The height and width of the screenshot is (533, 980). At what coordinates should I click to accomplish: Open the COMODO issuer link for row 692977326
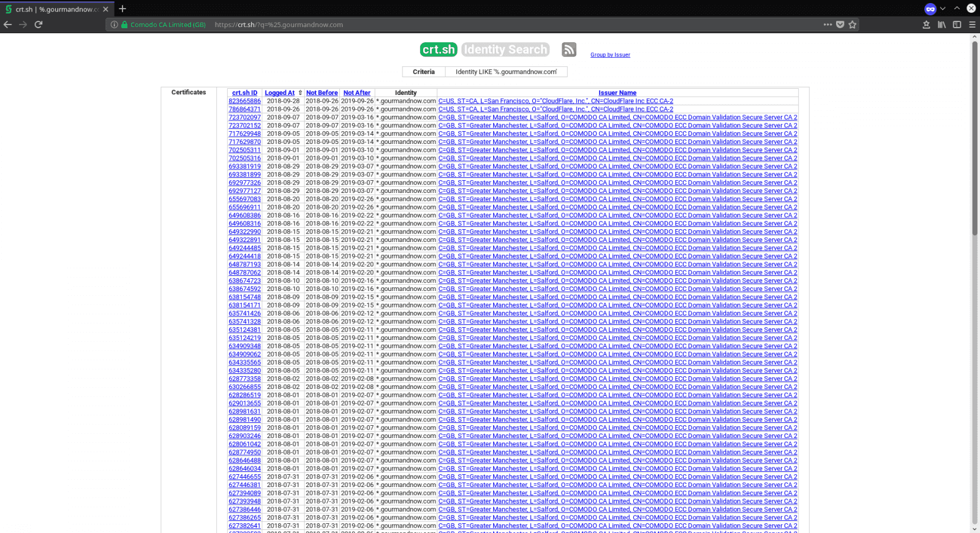point(618,183)
